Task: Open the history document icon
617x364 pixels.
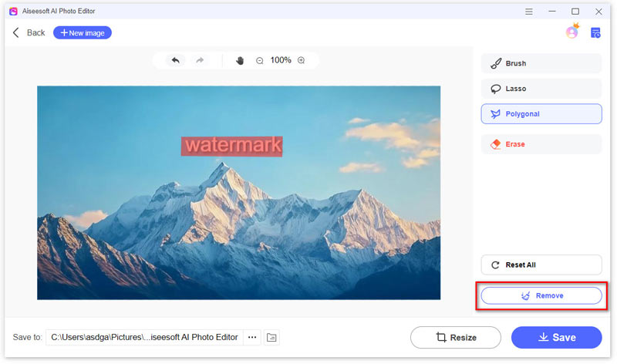Action: pos(595,32)
